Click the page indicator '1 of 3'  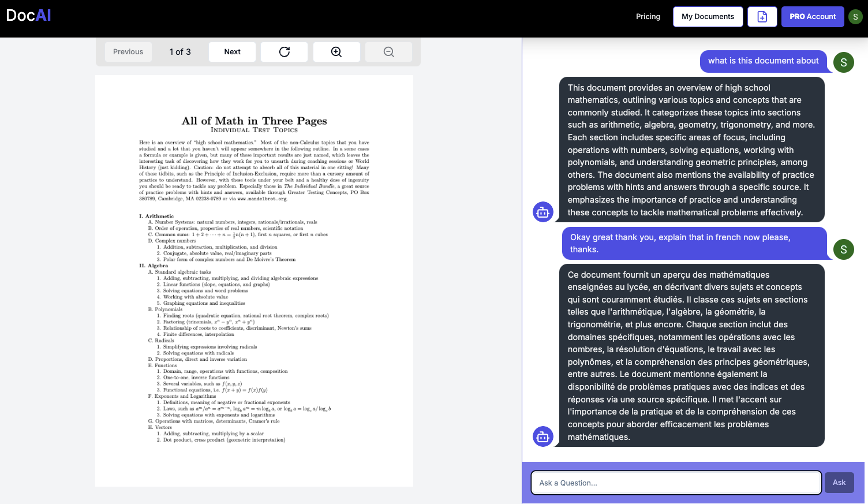click(x=180, y=52)
